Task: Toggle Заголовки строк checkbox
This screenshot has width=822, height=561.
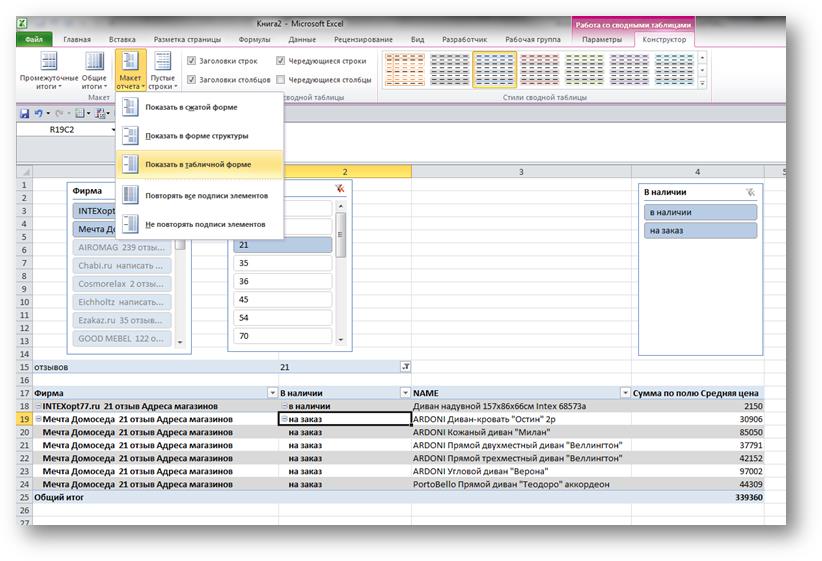Action: (x=191, y=61)
